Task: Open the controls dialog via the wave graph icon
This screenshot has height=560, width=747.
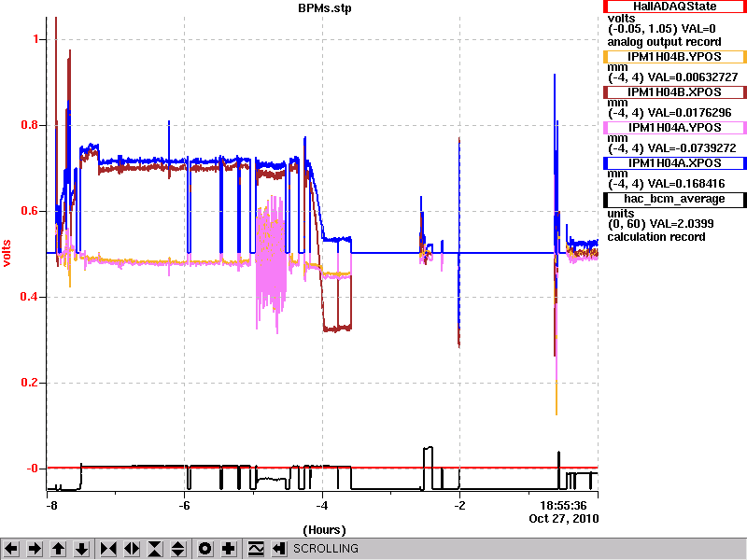Action: pyautogui.click(x=256, y=549)
